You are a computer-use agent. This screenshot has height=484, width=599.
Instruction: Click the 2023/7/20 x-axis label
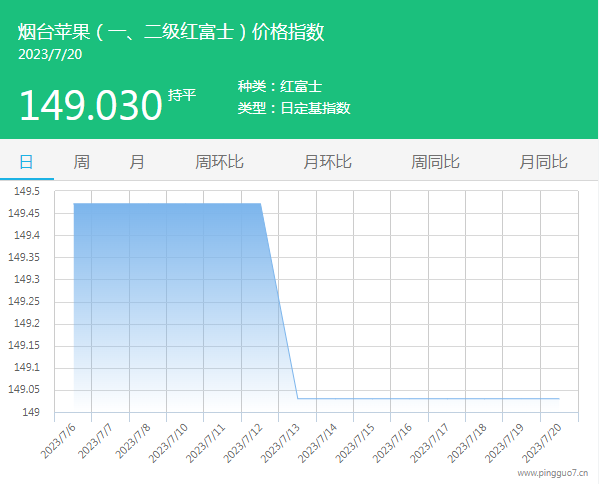pos(542,443)
